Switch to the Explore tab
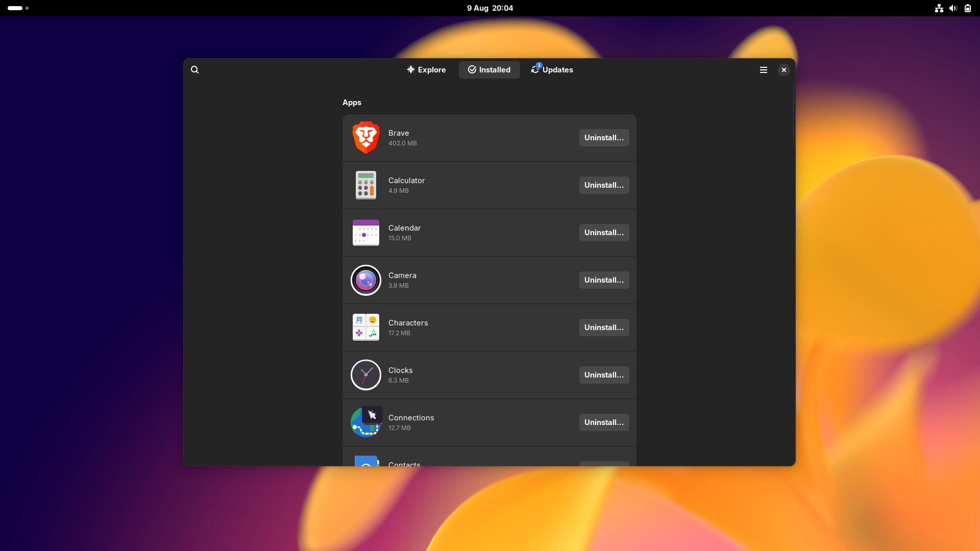 [426, 70]
